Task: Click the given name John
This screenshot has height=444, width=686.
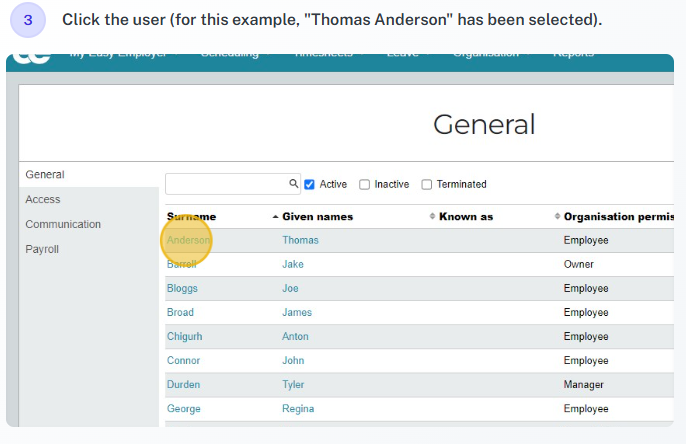Action: (293, 360)
